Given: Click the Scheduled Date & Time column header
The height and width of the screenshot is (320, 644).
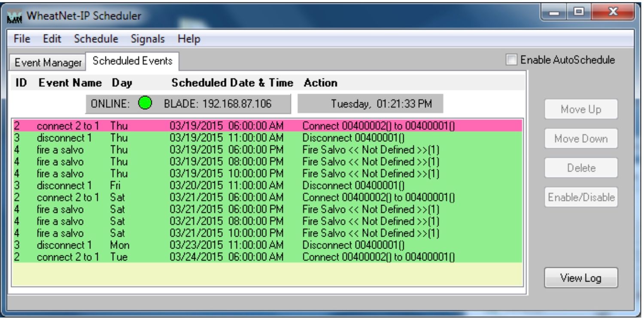Looking at the screenshot, I should 232,82.
